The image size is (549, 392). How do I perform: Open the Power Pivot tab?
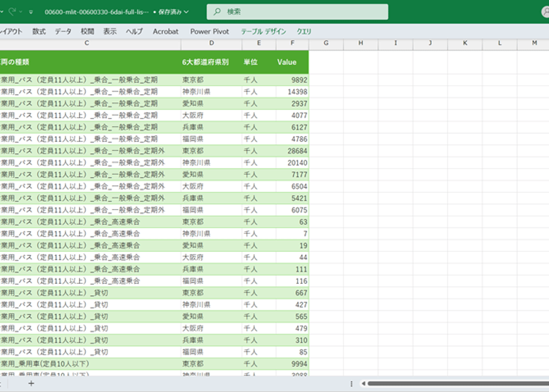(210, 31)
